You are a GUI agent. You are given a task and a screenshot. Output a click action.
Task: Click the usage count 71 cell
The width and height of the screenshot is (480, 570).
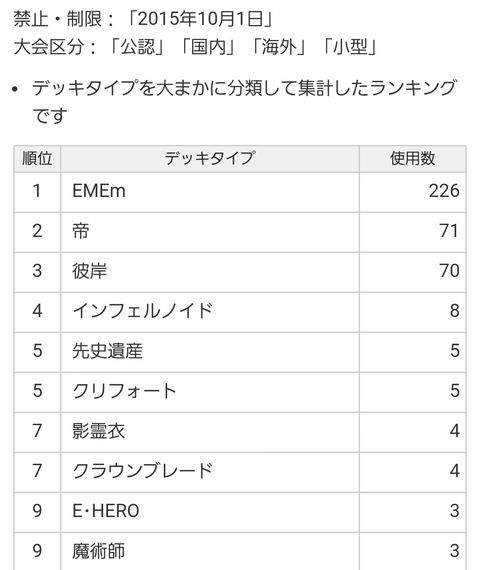click(413, 231)
